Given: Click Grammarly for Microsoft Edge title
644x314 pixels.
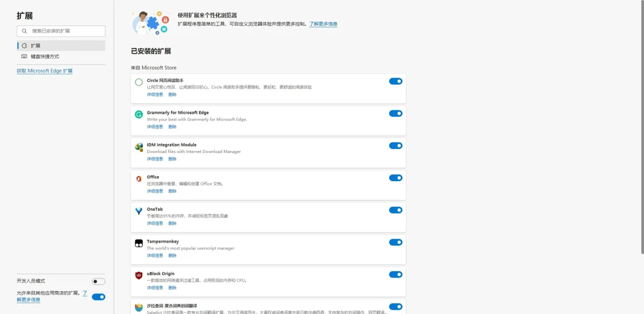Looking at the screenshot, I should point(178,113).
